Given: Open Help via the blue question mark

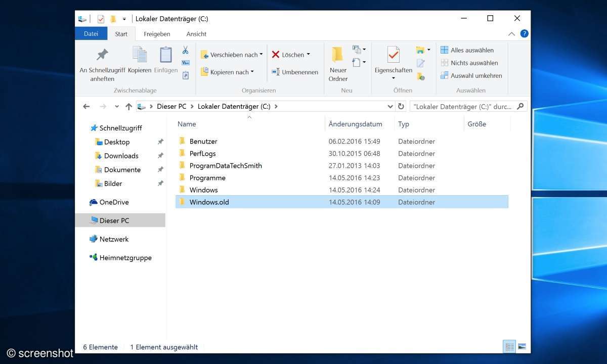Looking at the screenshot, I should point(524,34).
